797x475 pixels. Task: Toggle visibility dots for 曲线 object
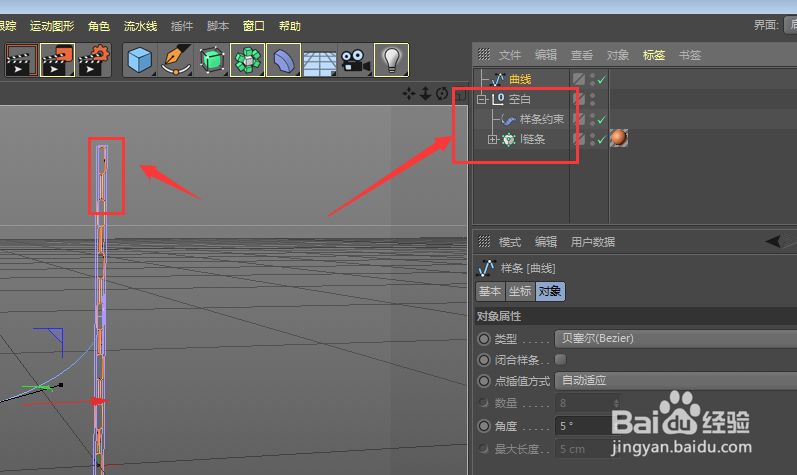click(592, 79)
